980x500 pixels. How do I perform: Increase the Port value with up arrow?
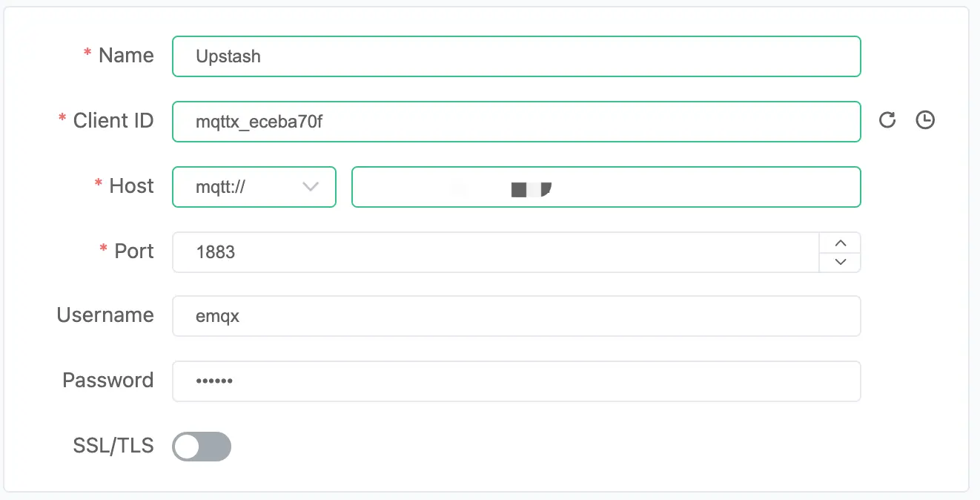click(x=841, y=243)
